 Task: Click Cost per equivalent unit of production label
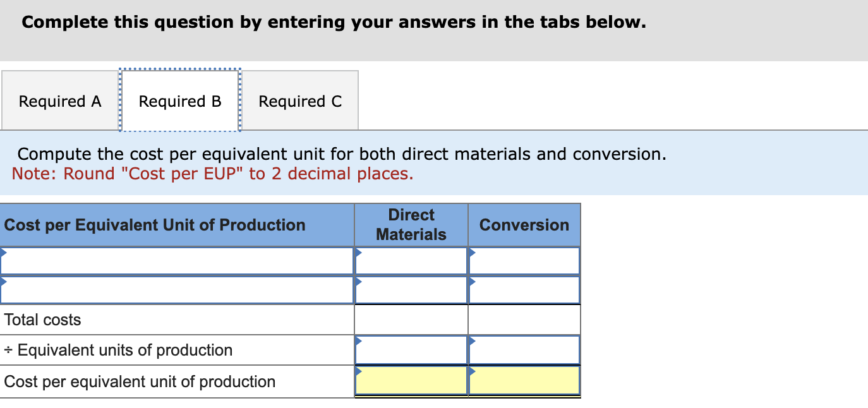(x=140, y=381)
